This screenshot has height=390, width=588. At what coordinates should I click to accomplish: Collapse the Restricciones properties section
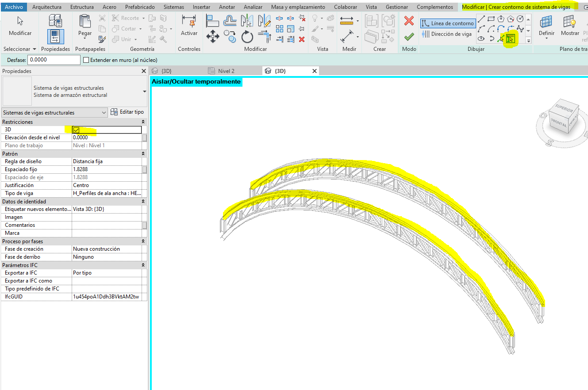pos(142,122)
